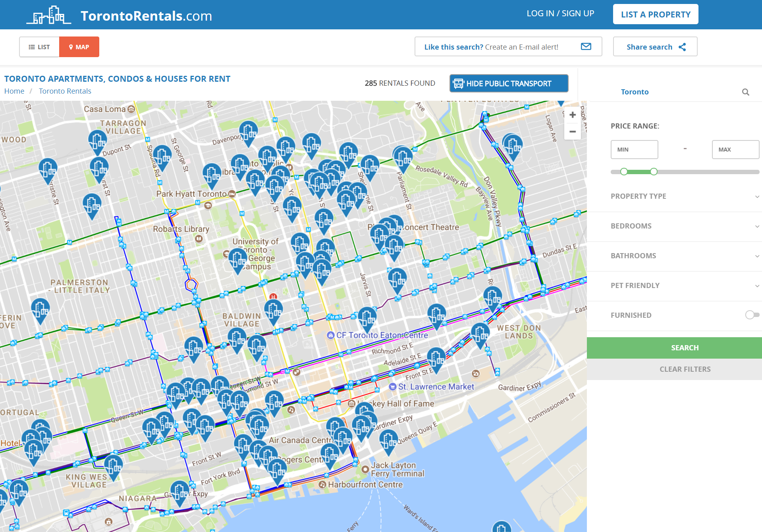Click the CF Toronto Eaton Centre label

coord(382,335)
